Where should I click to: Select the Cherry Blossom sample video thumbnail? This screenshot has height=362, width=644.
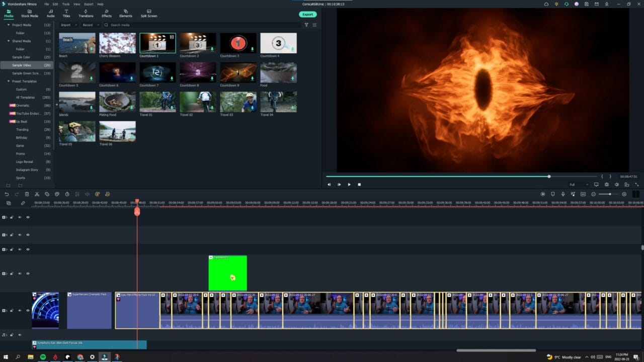click(x=117, y=43)
